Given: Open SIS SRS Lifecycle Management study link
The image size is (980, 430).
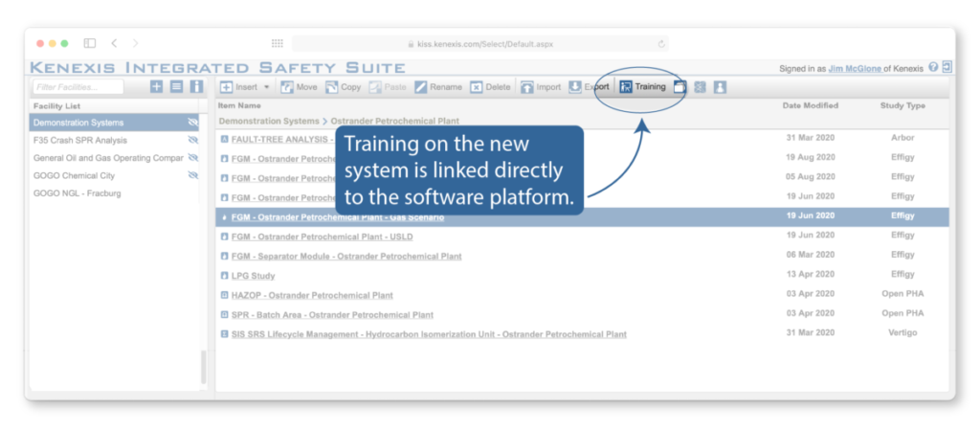Looking at the screenshot, I should (x=429, y=334).
